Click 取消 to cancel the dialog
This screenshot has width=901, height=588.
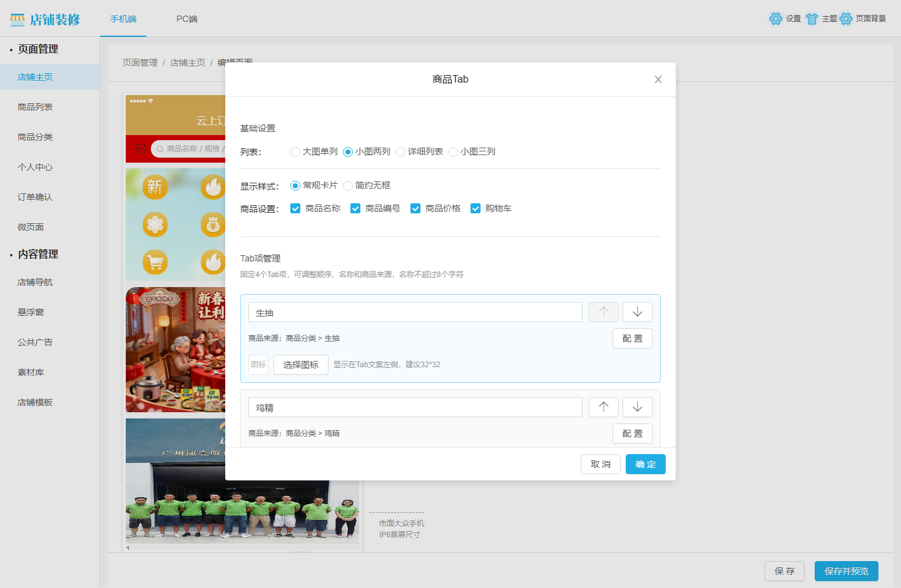(x=601, y=464)
